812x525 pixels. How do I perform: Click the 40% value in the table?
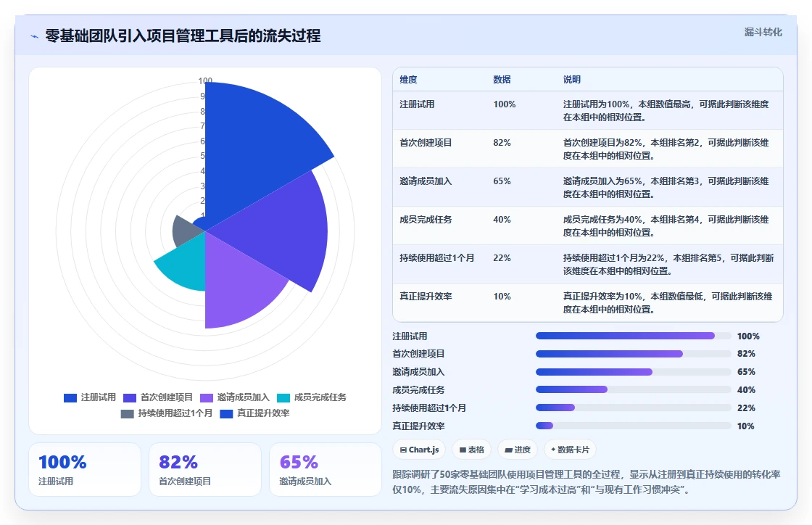[x=502, y=220]
